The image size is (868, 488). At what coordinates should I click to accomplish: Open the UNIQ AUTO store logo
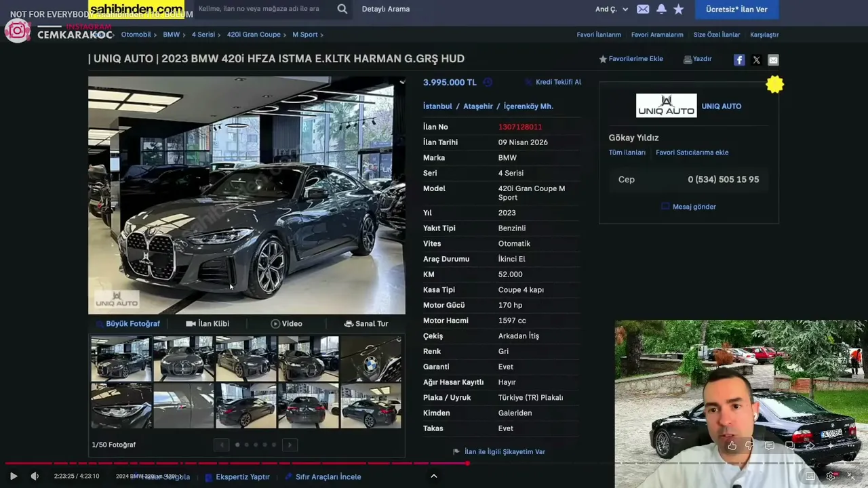pos(666,106)
